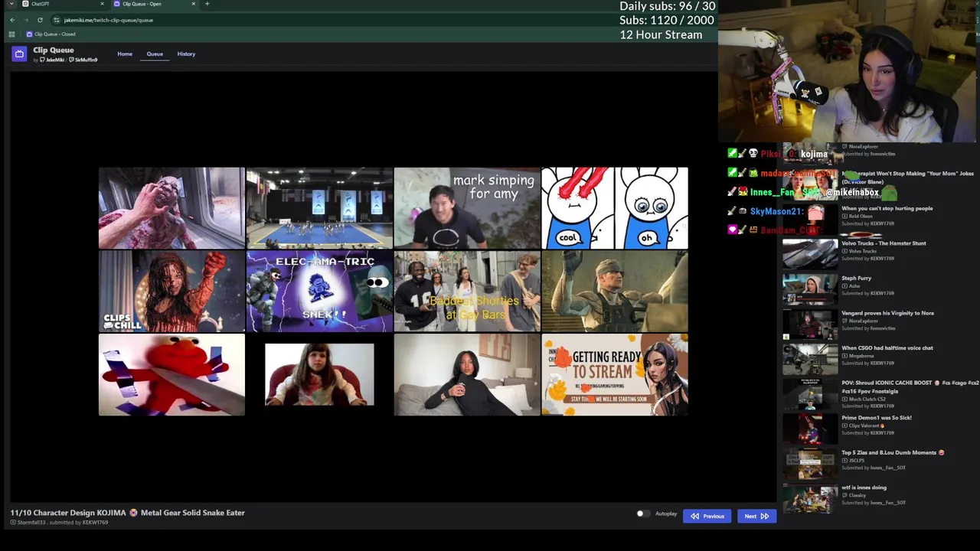The height and width of the screenshot is (551, 980).
Task: Click the JSCLPS channel name in queue
Action: (856, 461)
